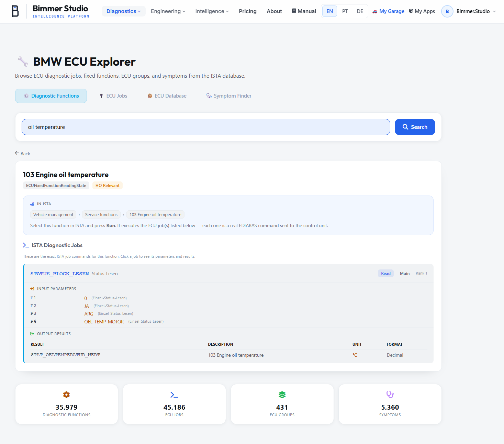Click the Vehicle management breadcrumb chip

pos(53,215)
